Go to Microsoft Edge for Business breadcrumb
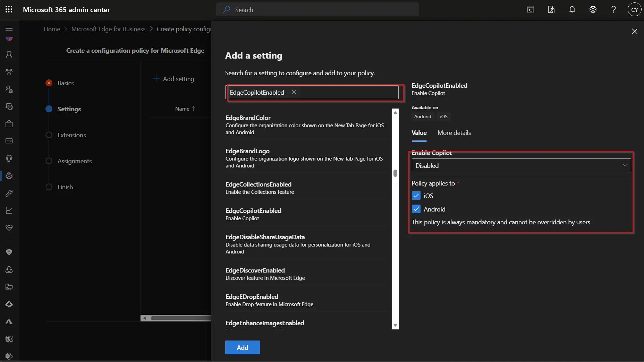The height and width of the screenshot is (362, 644). [x=108, y=29]
